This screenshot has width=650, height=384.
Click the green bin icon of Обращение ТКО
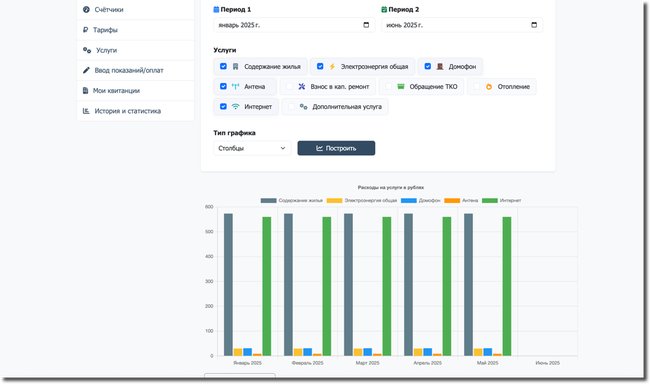[401, 86]
